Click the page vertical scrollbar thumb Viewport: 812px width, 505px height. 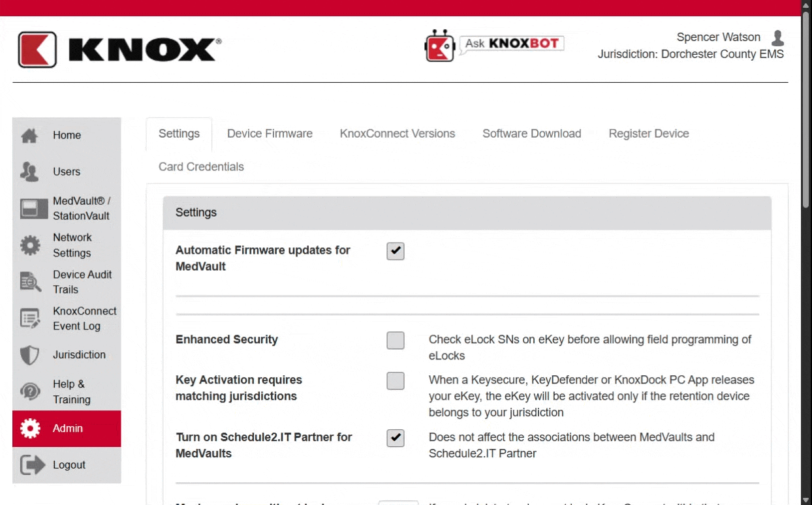click(x=806, y=109)
